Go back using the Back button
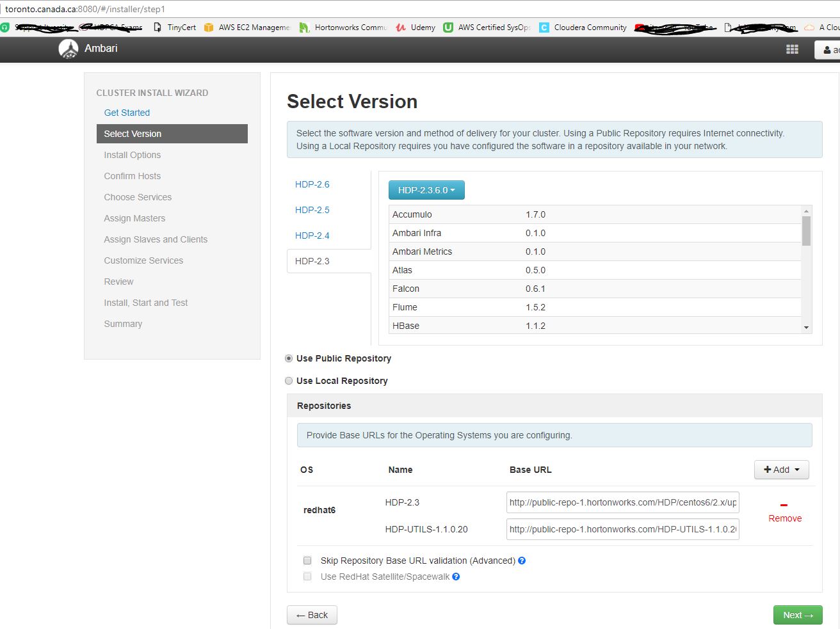Image resolution: width=840 pixels, height=629 pixels. [x=312, y=615]
